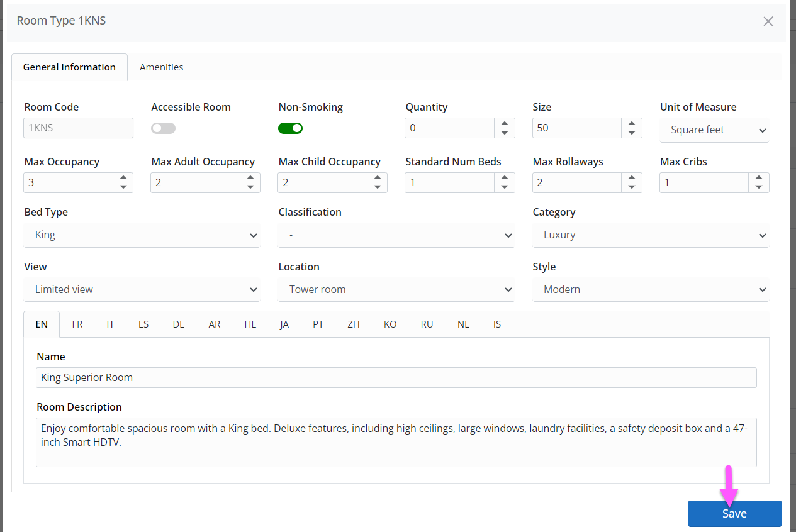Increment Max Child Occupancy
The height and width of the screenshot is (532, 796).
coord(377,178)
